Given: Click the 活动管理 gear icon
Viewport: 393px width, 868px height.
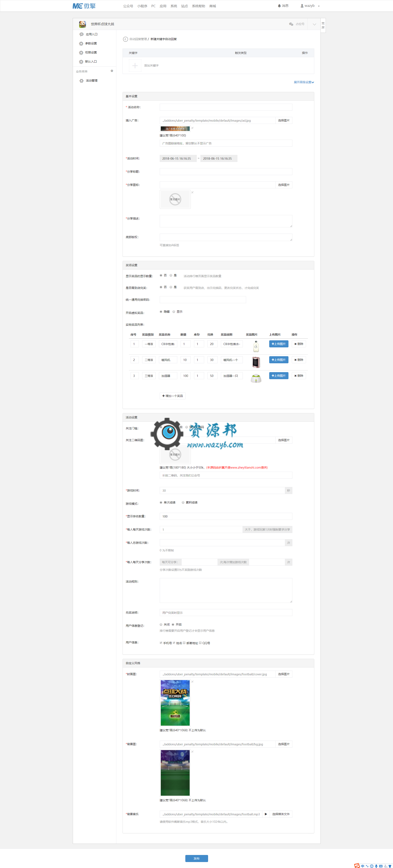Looking at the screenshot, I should click(81, 81).
